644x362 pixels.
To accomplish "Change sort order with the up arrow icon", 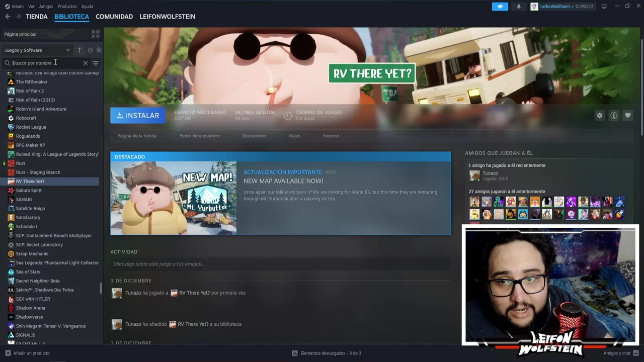I will point(79,50).
